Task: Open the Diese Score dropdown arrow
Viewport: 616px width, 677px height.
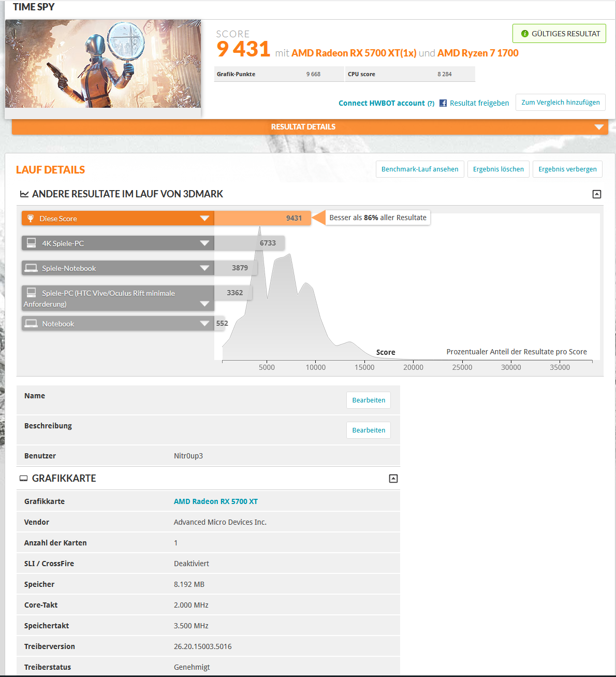Action: [x=204, y=218]
